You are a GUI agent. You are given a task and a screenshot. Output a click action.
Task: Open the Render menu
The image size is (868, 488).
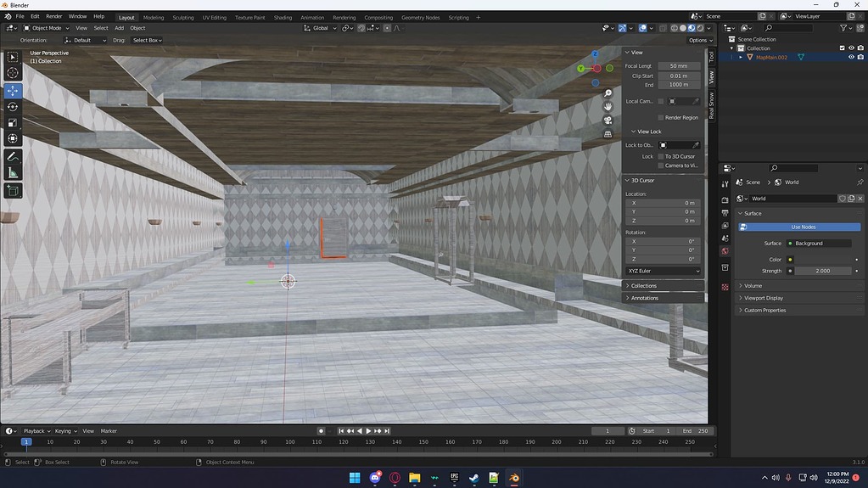[53, 16]
